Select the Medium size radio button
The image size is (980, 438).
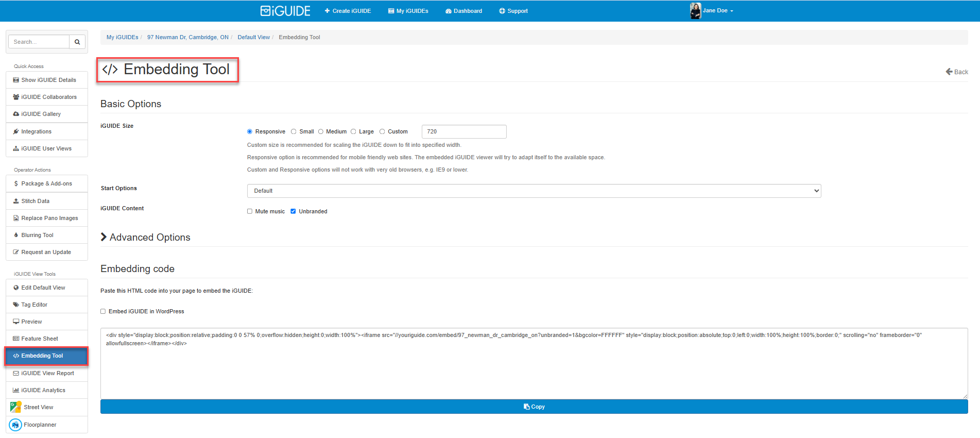320,131
